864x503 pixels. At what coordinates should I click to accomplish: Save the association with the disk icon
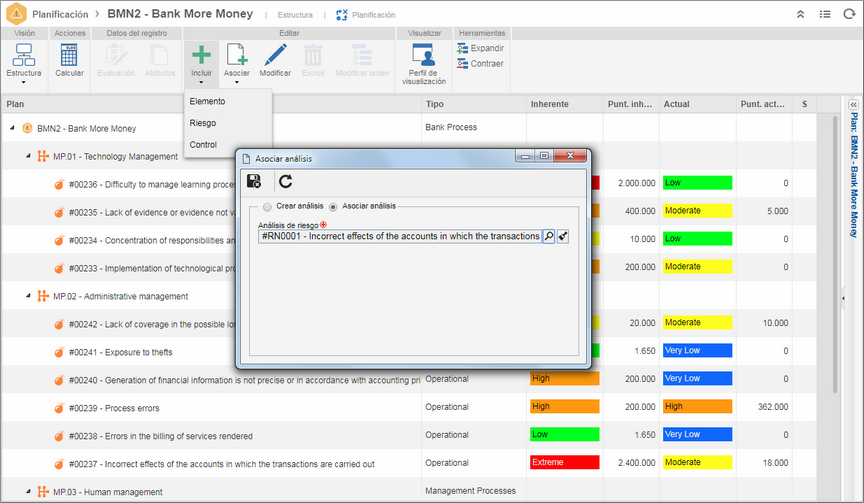[x=253, y=181]
